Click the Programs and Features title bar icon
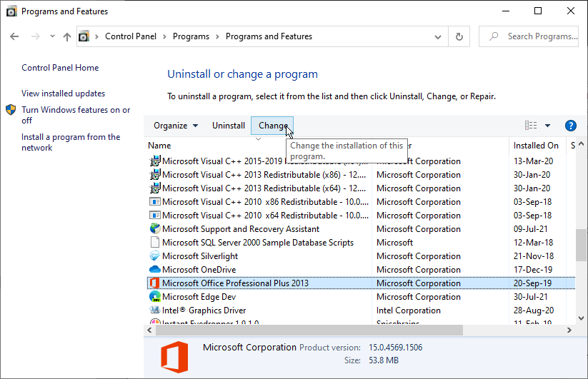This screenshot has height=379, width=588. point(11,11)
